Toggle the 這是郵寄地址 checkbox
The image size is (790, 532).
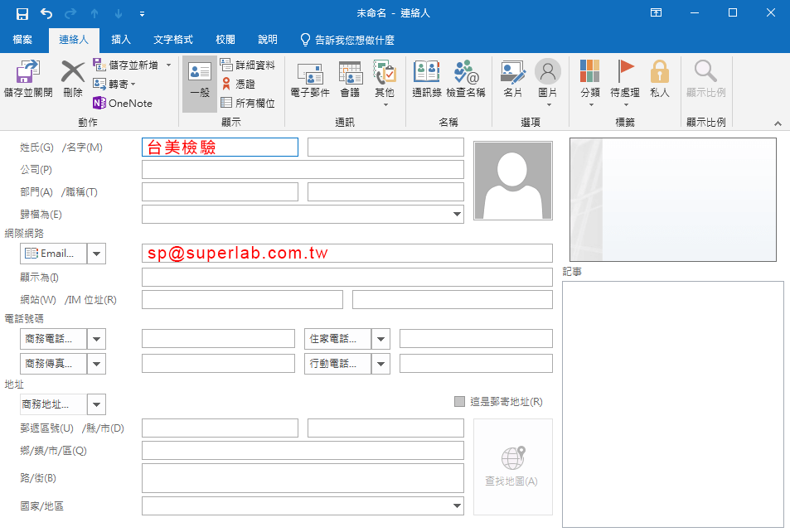(x=460, y=402)
